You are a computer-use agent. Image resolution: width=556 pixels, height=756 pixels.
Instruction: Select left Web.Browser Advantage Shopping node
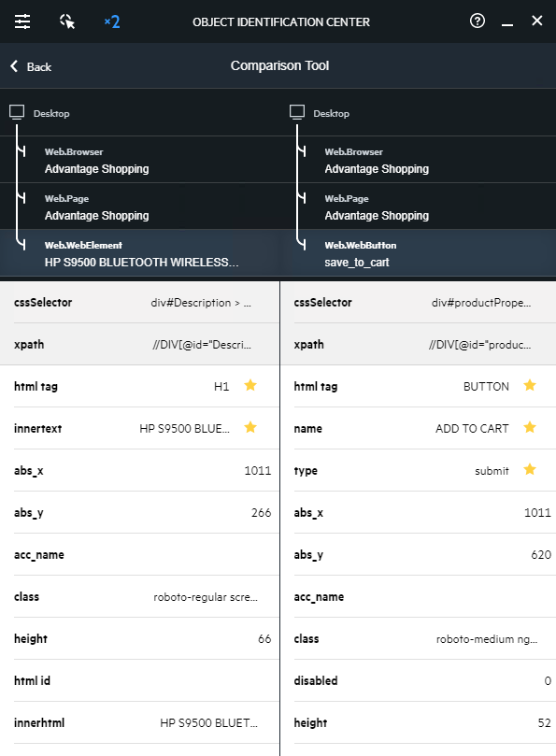coord(140,160)
